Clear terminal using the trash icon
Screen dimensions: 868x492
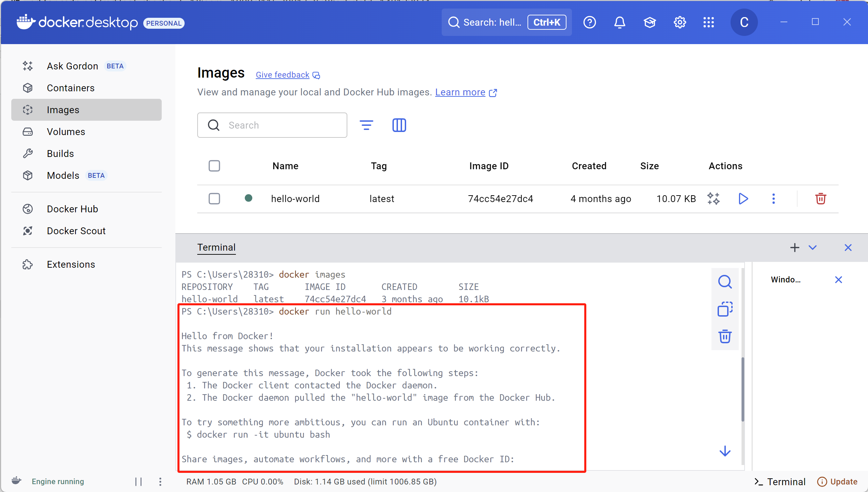coord(725,336)
